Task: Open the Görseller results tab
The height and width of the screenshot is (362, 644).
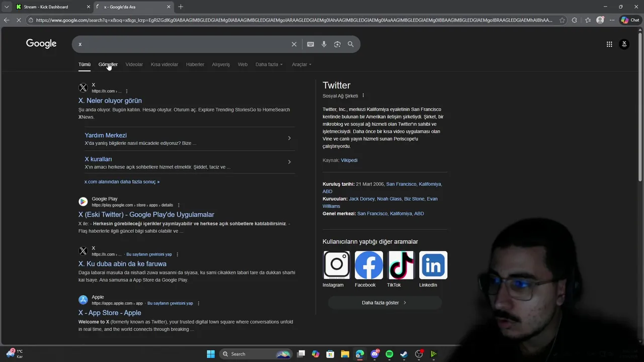Action: click(x=108, y=64)
